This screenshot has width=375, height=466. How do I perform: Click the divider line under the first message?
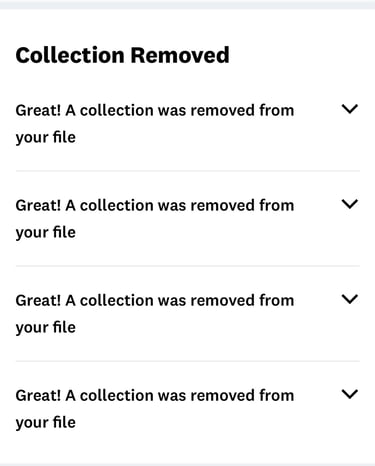pos(188,171)
